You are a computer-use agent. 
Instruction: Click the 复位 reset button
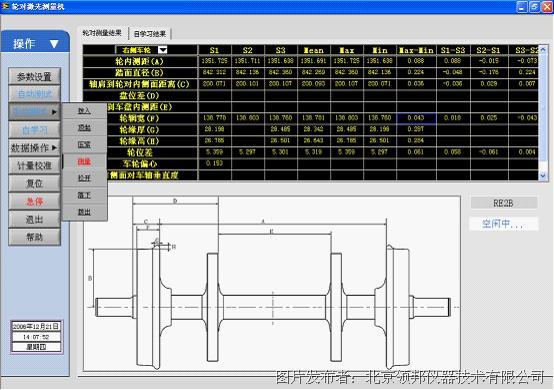click(34, 184)
